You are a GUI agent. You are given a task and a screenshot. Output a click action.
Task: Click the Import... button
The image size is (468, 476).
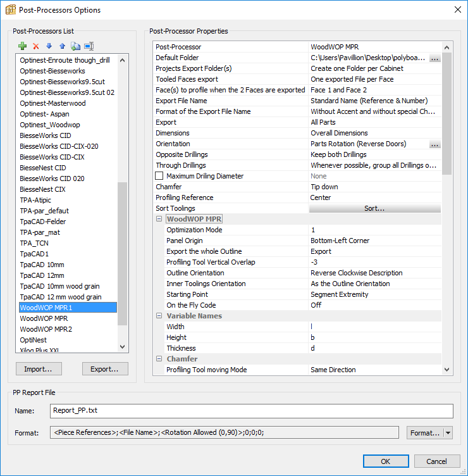(39, 369)
